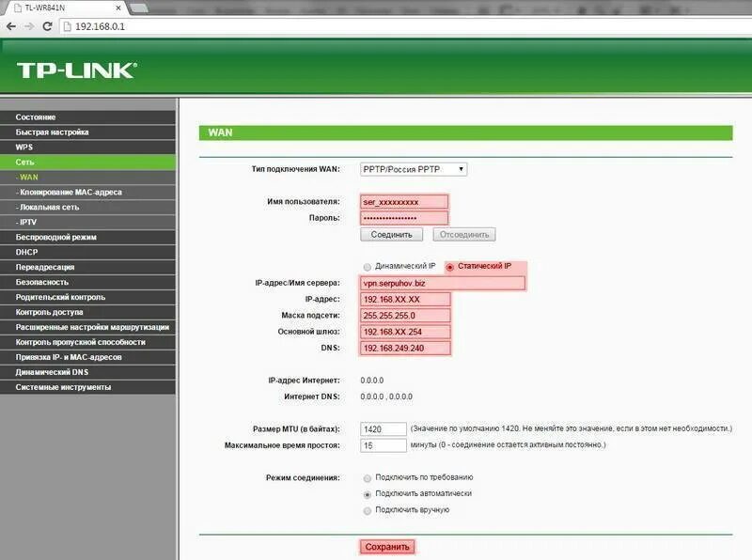Click the server name field vpn.serpuhov.biz
This screenshot has height=560, width=752.
[x=442, y=284]
